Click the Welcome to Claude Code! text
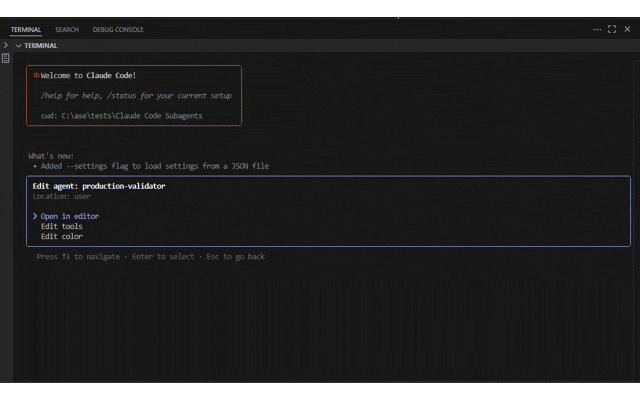This screenshot has height=400, width=640. pos(88,76)
